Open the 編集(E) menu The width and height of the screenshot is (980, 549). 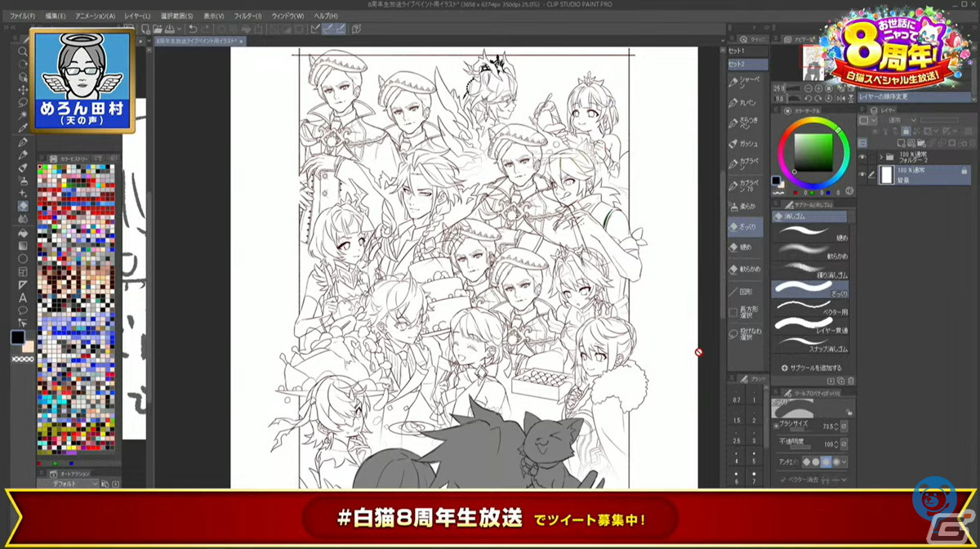tap(56, 16)
